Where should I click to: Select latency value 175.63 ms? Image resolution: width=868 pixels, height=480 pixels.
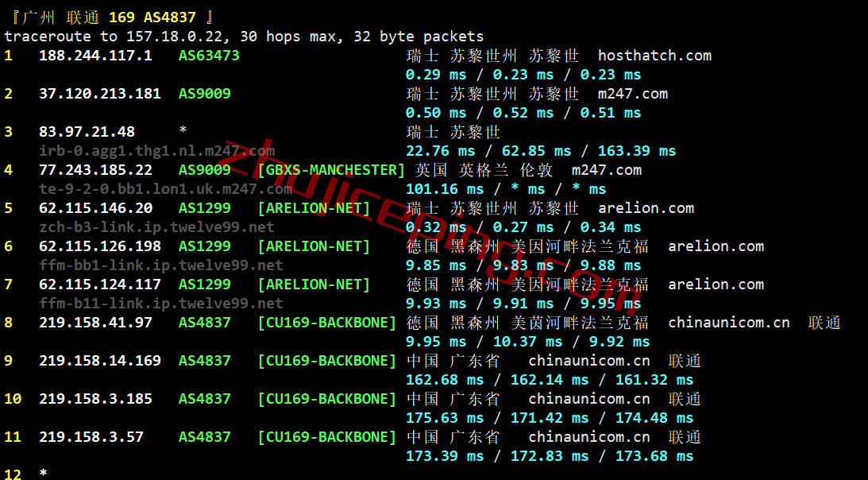pyautogui.click(x=445, y=419)
